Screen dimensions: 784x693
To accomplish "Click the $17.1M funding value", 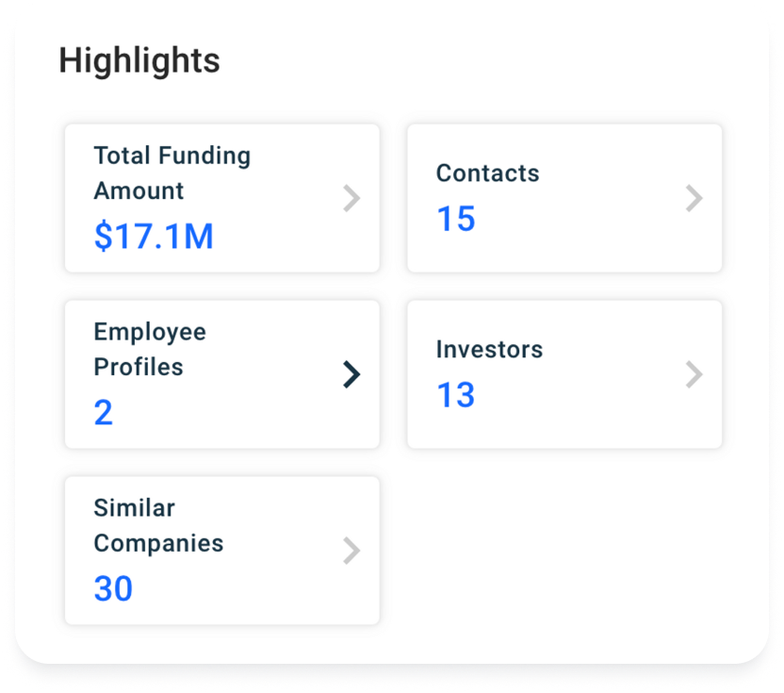I will tap(154, 236).
